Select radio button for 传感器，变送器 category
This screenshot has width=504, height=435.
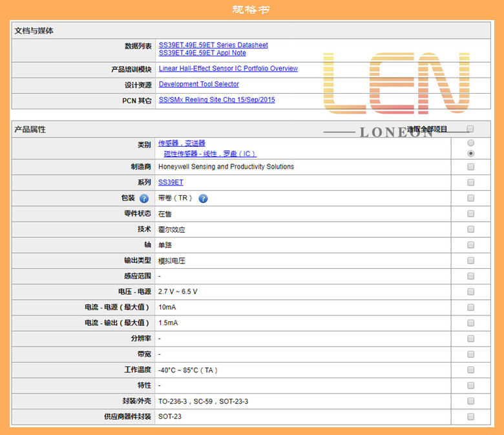click(x=470, y=143)
